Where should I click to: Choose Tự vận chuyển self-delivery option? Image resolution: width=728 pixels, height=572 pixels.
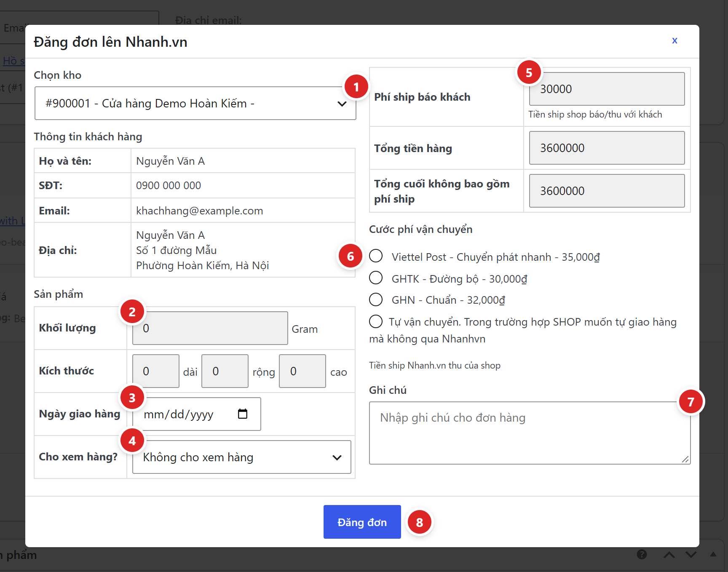(376, 321)
